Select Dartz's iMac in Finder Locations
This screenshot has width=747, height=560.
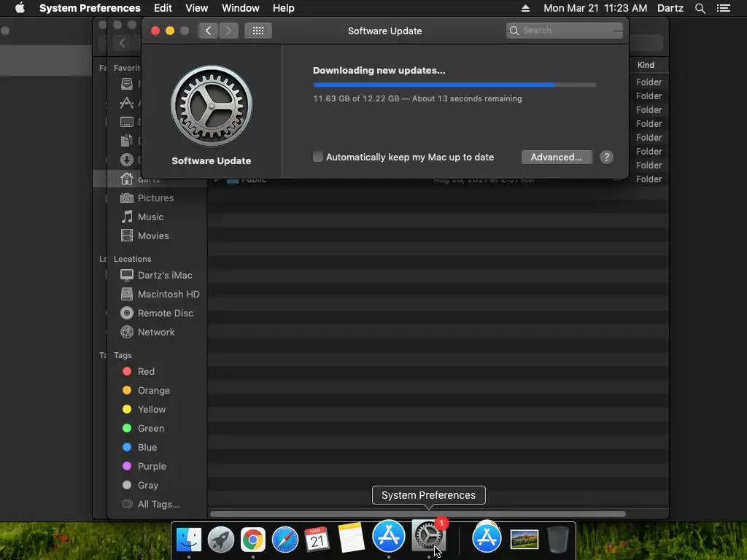(165, 275)
